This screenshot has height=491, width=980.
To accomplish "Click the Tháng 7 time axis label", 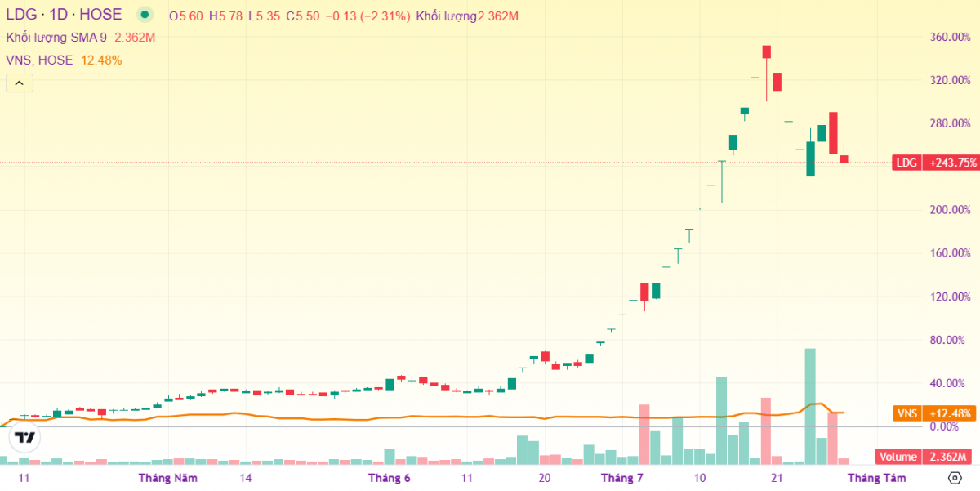I will point(622,478).
